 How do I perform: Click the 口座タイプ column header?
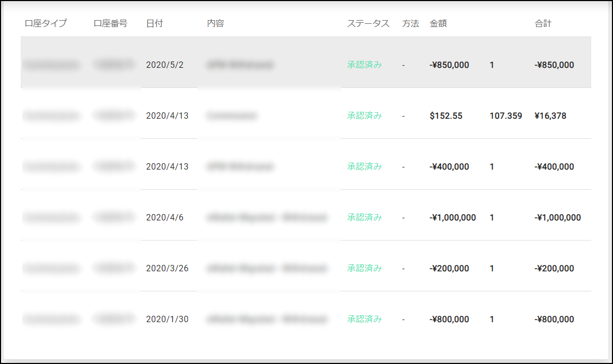pos(46,24)
